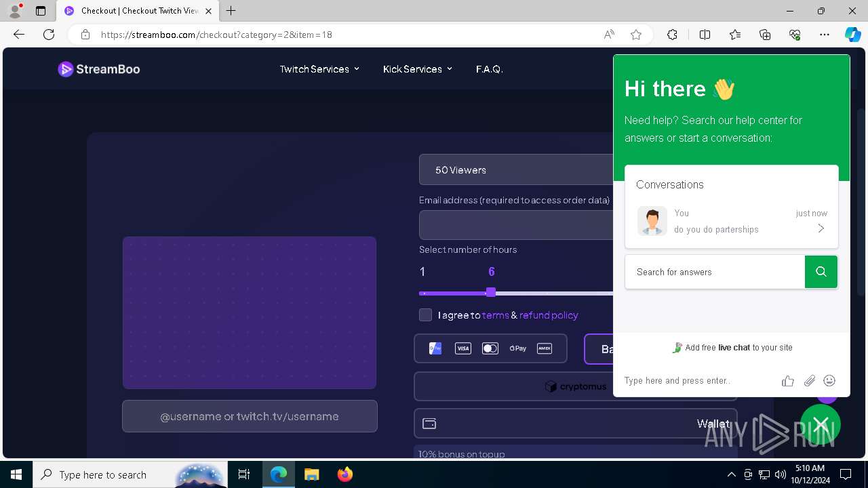Choose the Visa card icon
Image resolution: width=868 pixels, height=488 pixels.
463,348
